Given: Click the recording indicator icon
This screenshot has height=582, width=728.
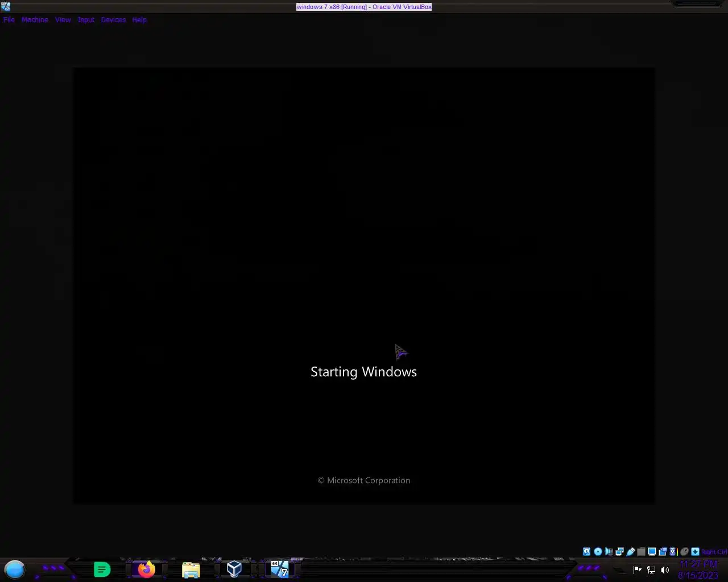Looking at the screenshot, I should point(663,551).
